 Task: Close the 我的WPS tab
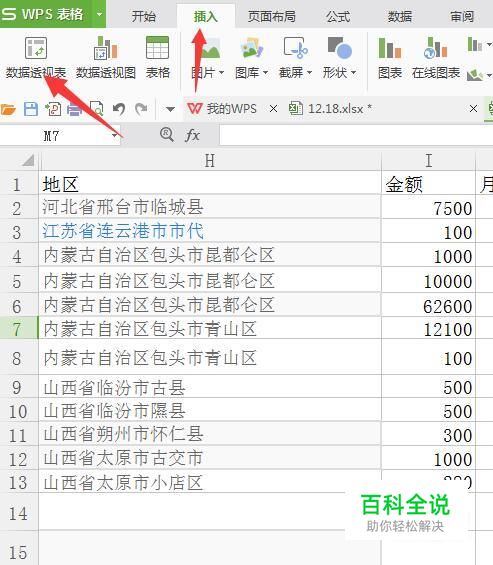[x=274, y=108]
